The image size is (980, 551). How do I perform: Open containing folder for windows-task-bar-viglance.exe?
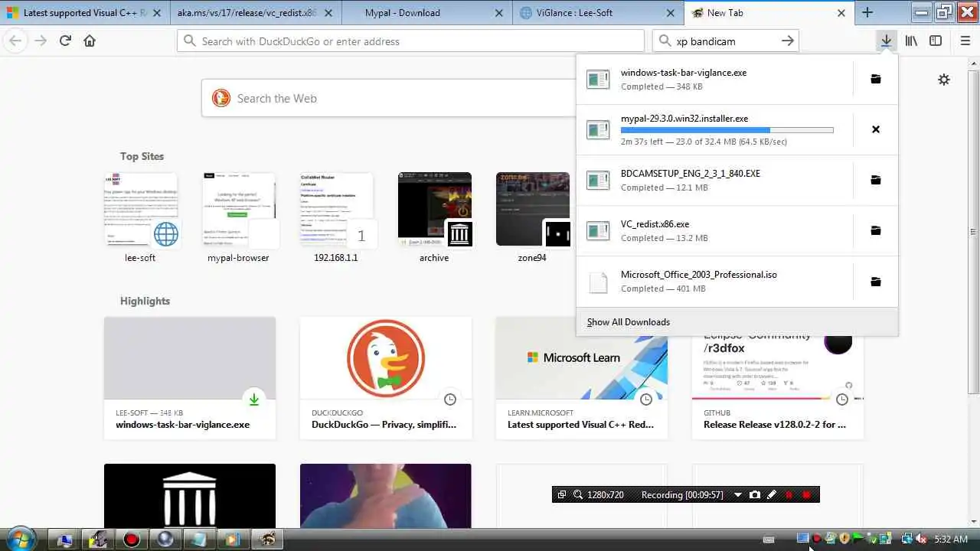click(x=876, y=79)
